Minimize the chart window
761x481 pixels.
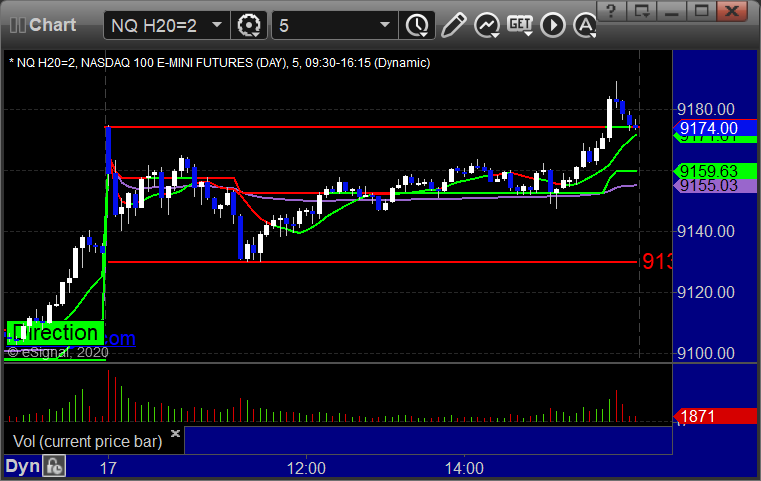pos(672,11)
